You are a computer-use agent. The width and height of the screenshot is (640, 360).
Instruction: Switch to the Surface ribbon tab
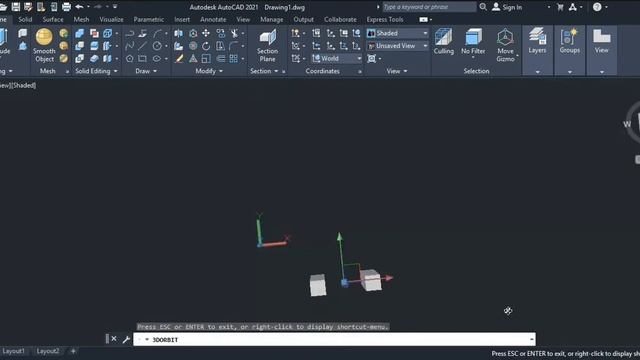[53, 19]
